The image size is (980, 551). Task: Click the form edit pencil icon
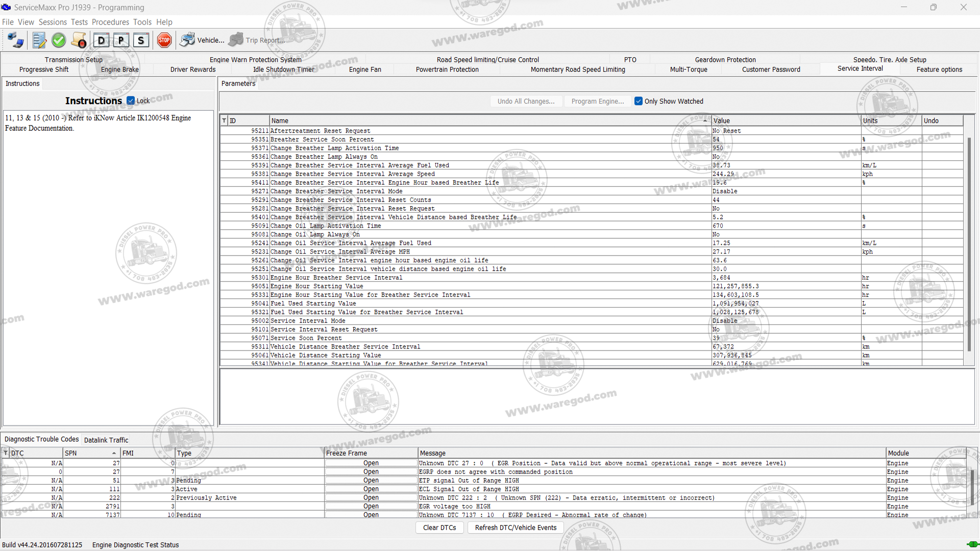[x=39, y=40]
